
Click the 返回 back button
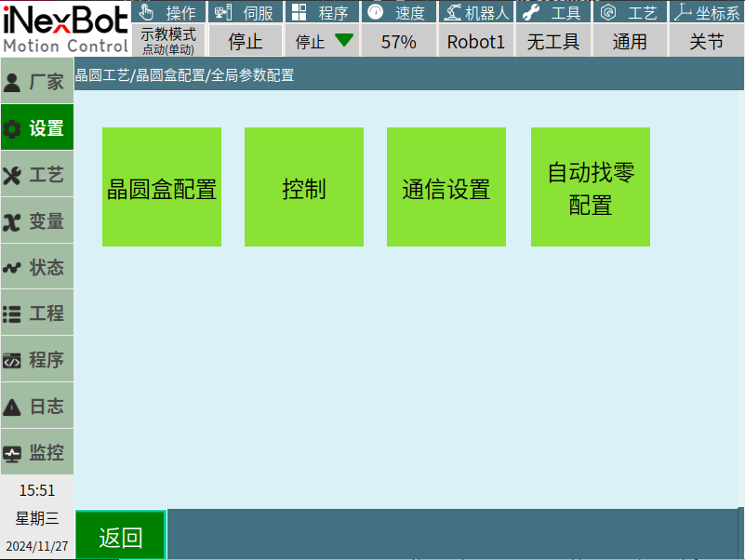pos(121,537)
